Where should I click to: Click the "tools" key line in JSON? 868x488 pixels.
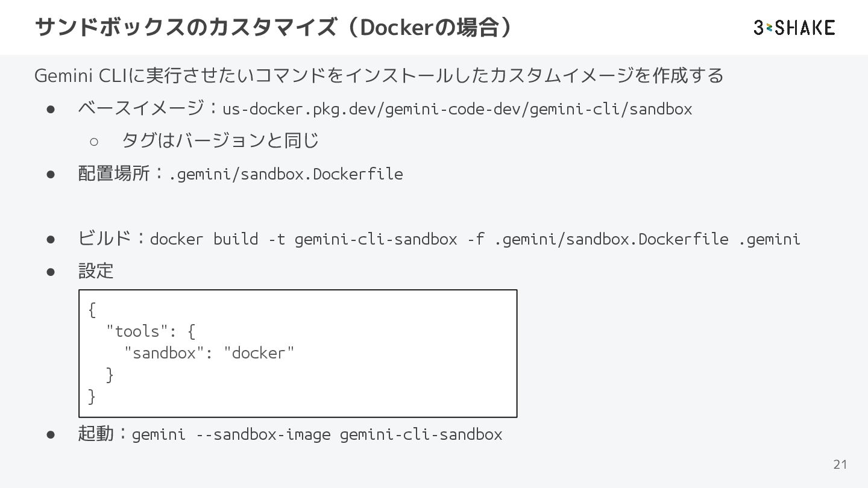pyautogui.click(x=150, y=331)
